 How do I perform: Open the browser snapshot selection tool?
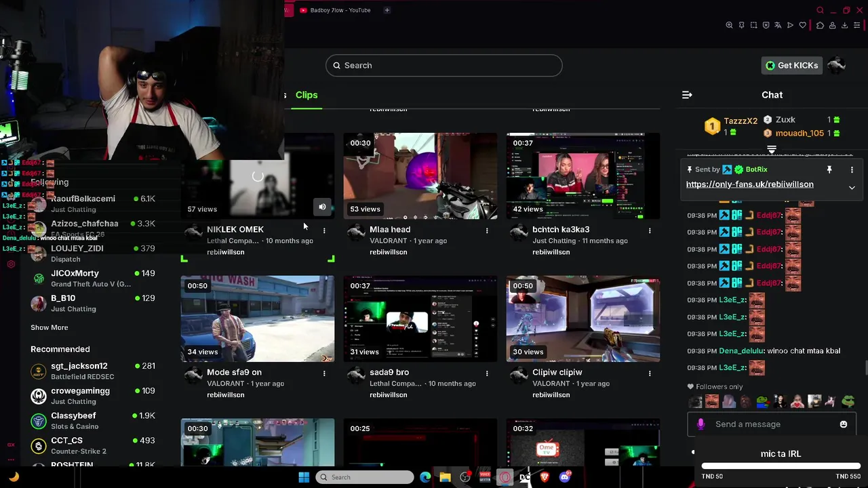(x=753, y=25)
